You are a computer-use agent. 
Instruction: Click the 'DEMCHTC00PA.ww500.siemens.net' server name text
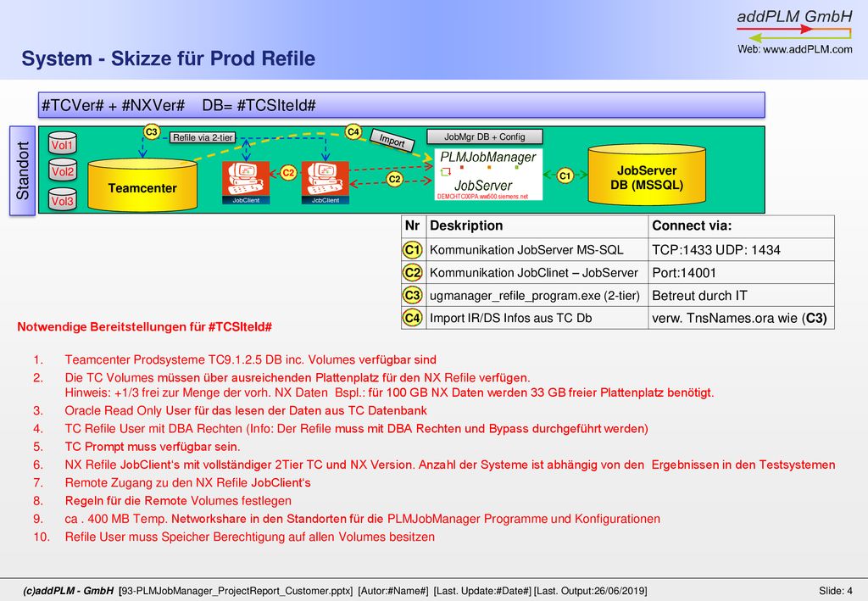coord(482,197)
